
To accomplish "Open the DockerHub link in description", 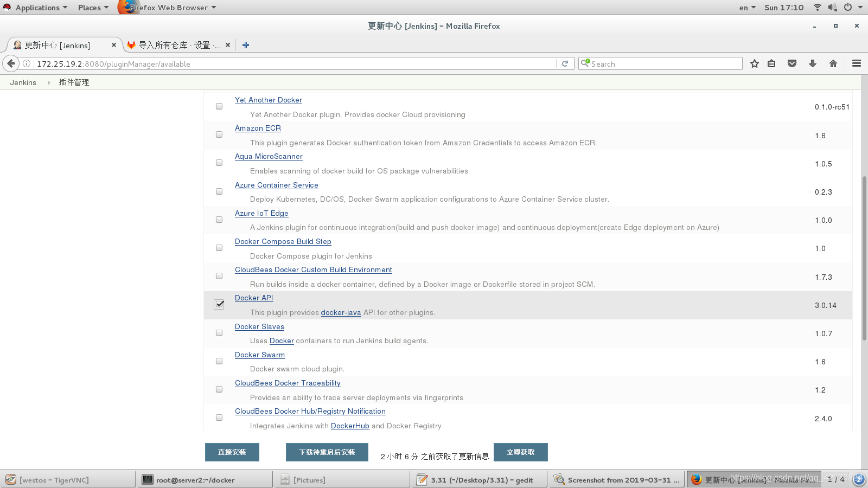I will pyautogui.click(x=350, y=426).
